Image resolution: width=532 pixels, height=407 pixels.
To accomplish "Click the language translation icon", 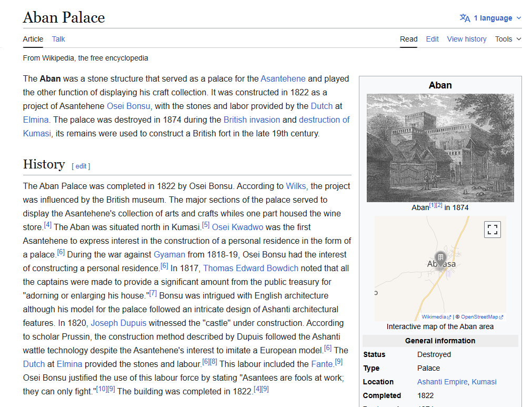I will 465,18.
